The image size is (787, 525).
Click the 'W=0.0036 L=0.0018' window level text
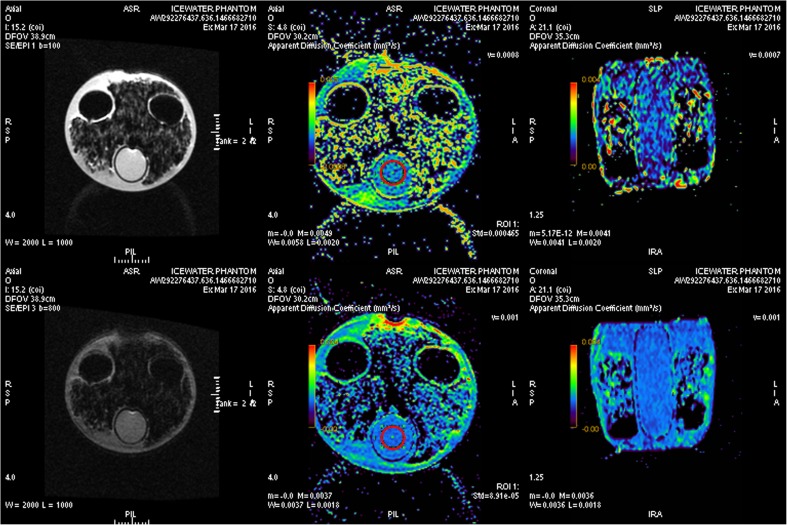(565, 505)
